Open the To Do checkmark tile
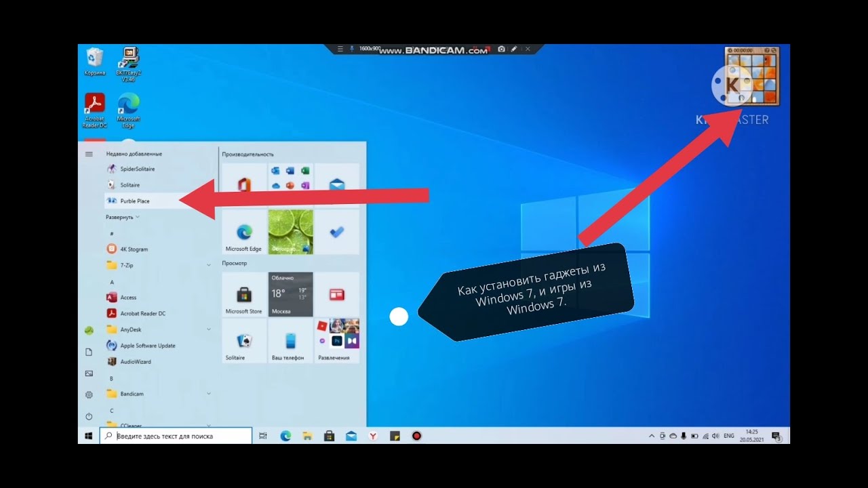868x488 pixels. point(336,232)
